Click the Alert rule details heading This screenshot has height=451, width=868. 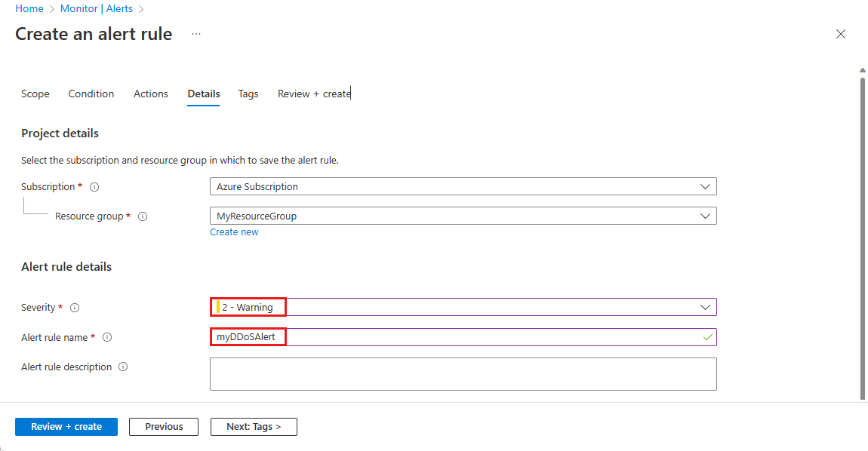[x=66, y=267]
